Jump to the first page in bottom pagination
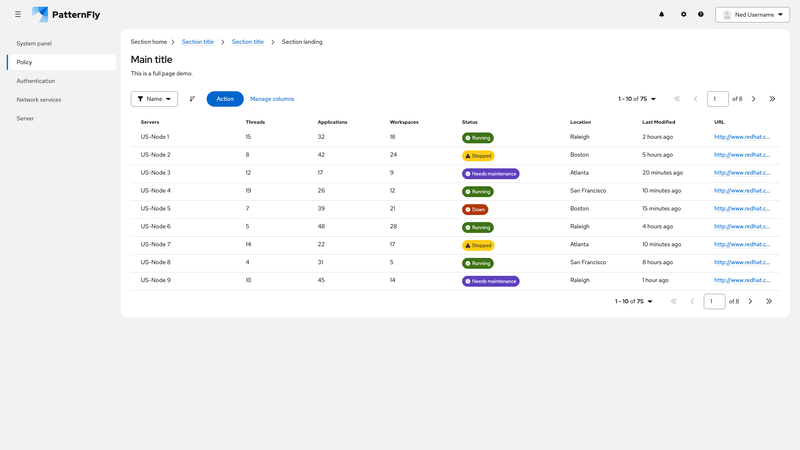Screen dimensions: 800x450 tap(673, 302)
